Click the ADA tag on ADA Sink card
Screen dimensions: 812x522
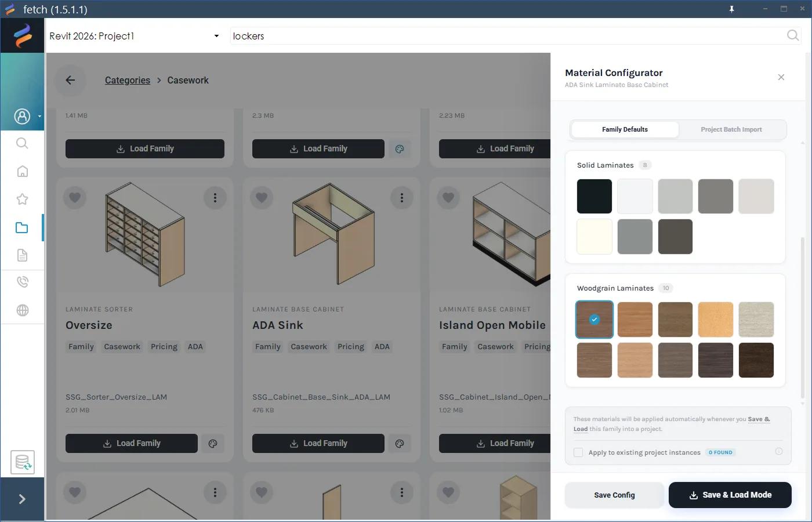(x=382, y=347)
